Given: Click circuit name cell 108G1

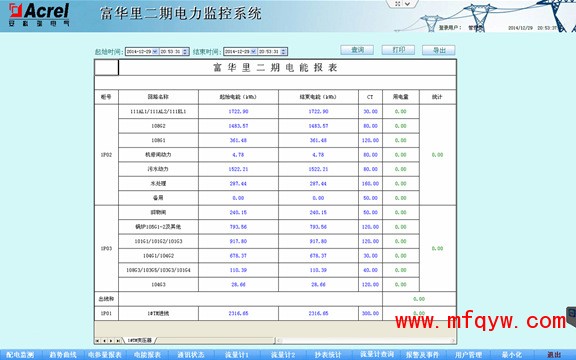Looking at the screenshot, I should [158, 140].
